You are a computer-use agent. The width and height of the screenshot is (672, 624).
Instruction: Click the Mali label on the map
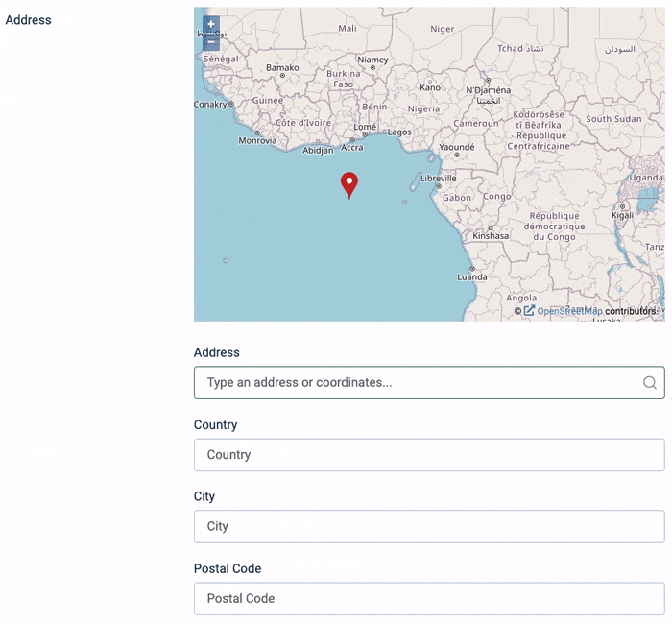click(x=348, y=28)
